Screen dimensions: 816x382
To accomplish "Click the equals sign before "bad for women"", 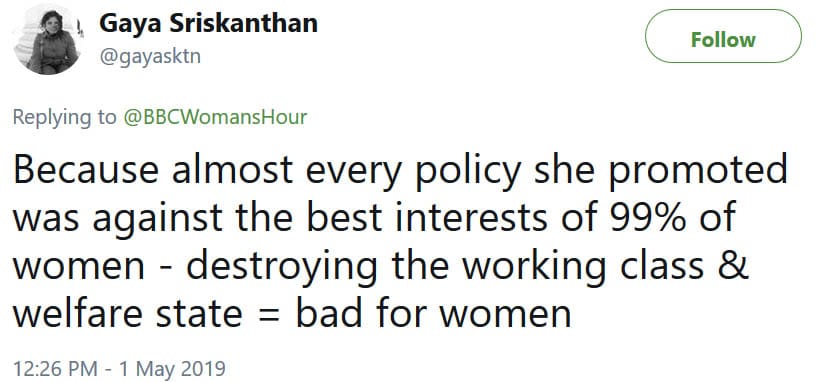I will (269, 314).
